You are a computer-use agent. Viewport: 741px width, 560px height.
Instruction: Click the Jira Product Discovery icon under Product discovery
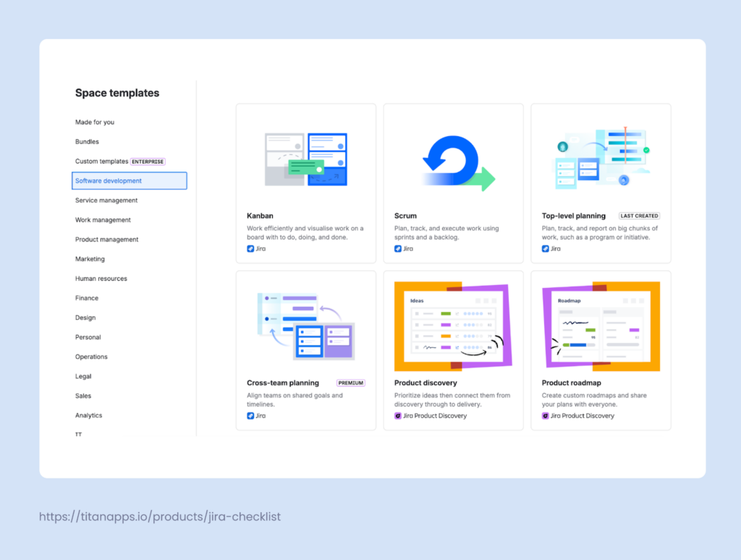[x=397, y=415]
